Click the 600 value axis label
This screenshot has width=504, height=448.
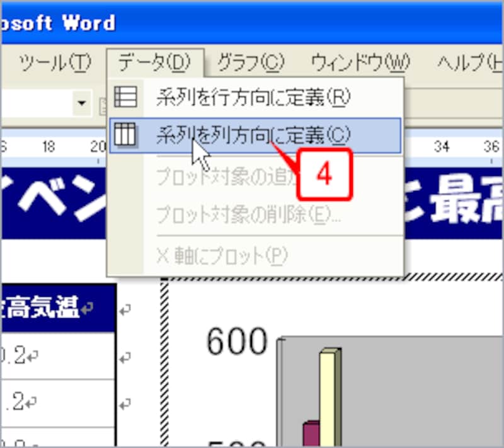[238, 342]
